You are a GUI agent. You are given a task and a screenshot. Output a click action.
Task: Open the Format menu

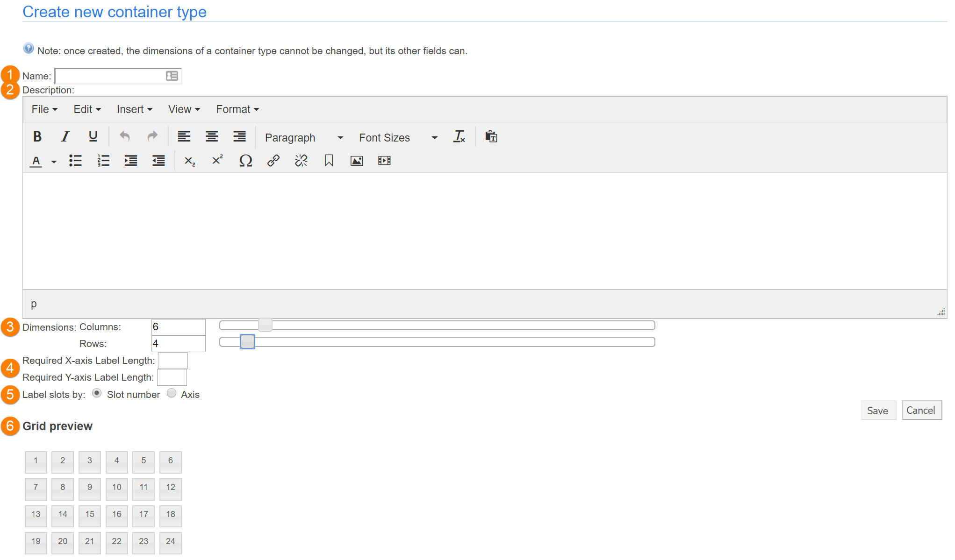[237, 109]
